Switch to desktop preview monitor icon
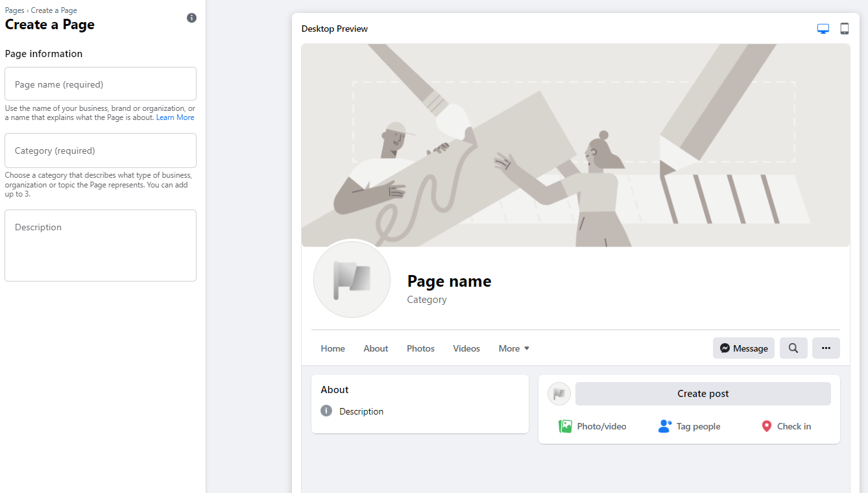Screen dimensions: 868x493 (x=823, y=29)
